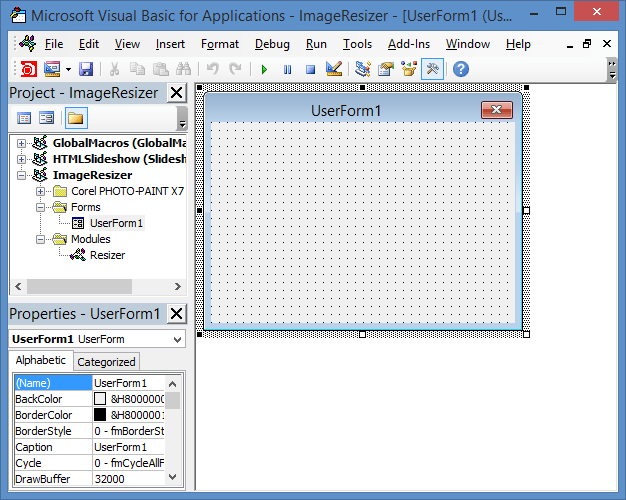
Task: Open the View menu
Action: pos(127,44)
